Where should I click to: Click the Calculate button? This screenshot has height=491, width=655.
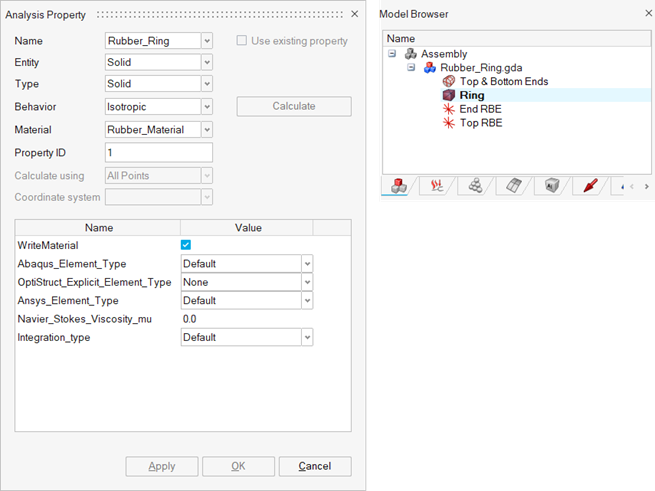(x=293, y=106)
